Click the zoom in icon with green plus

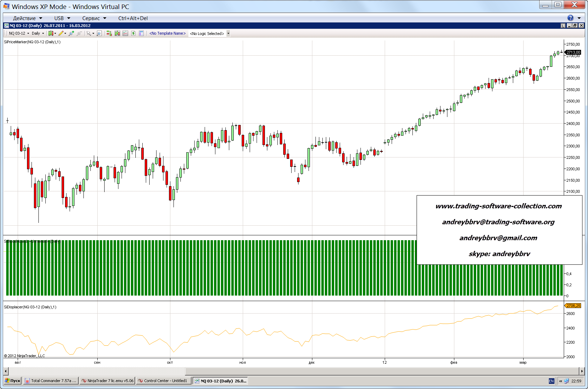tap(71, 34)
